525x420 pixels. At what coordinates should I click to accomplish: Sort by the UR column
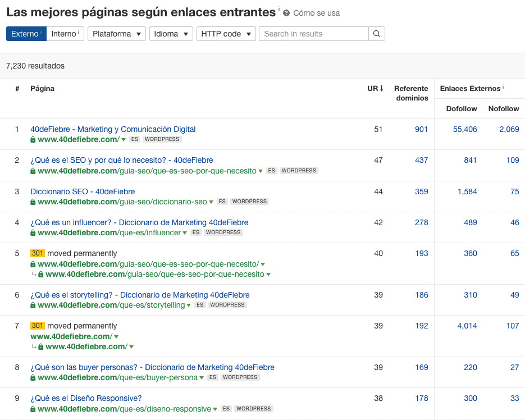click(x=375, y=88)
